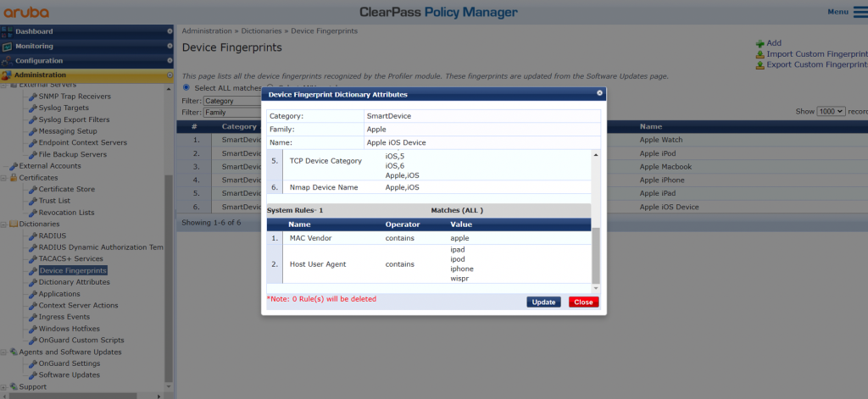Collapse the Agents and Software Updates node
Screen dimensions: 868x399
pos(4,352)
